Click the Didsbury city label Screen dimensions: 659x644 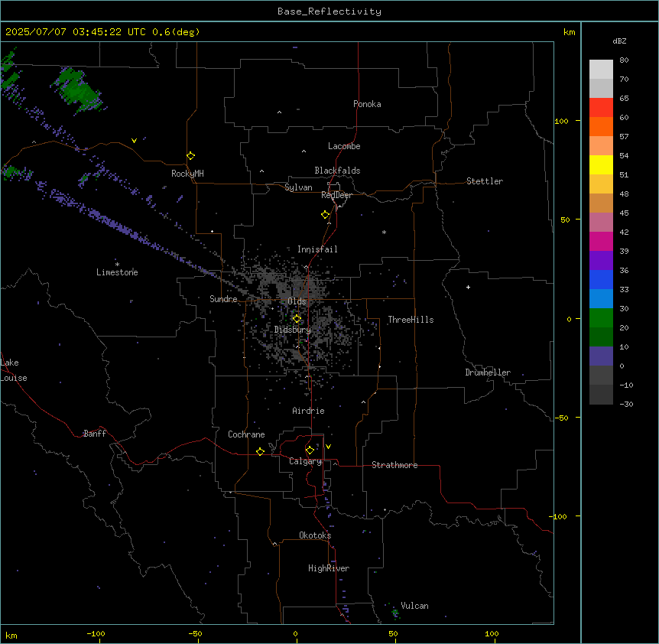[293, 330]
